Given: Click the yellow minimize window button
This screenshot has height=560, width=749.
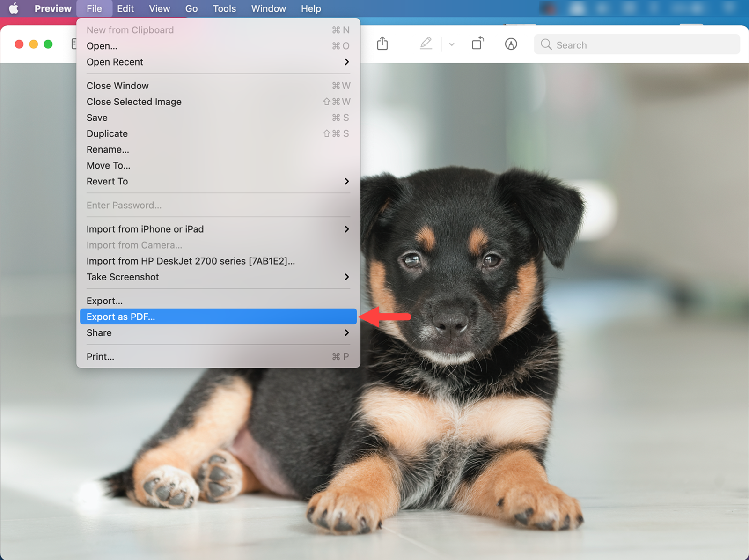Looking at the screenshot, I should [34, 44].
